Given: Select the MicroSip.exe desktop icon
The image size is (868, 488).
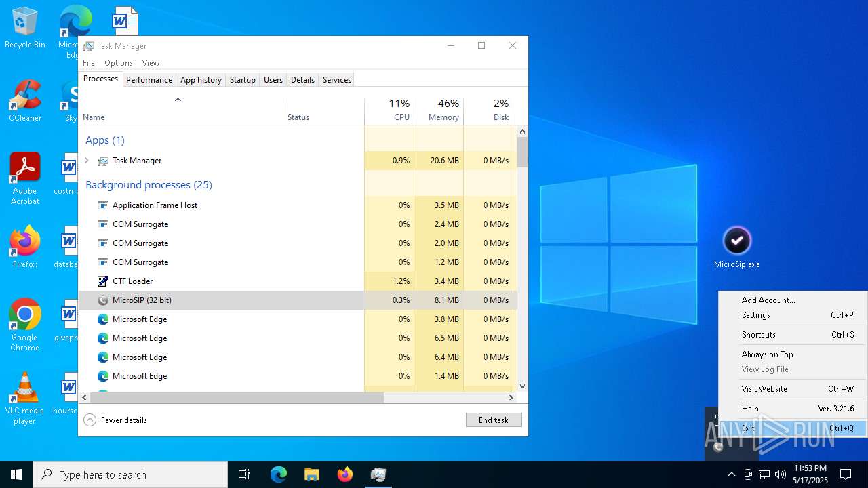Looking at the screenshot, I should (x=737, y=247).
